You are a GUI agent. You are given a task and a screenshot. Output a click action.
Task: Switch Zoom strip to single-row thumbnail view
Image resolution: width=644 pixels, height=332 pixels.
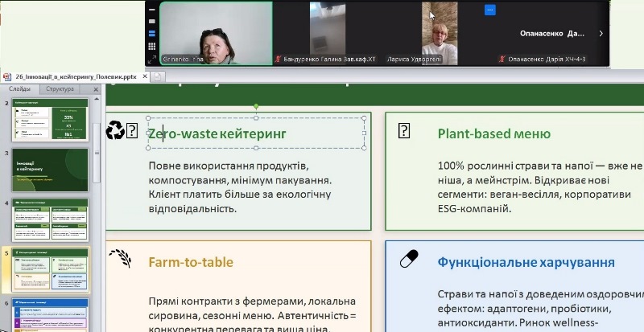(x=151, y=34)
